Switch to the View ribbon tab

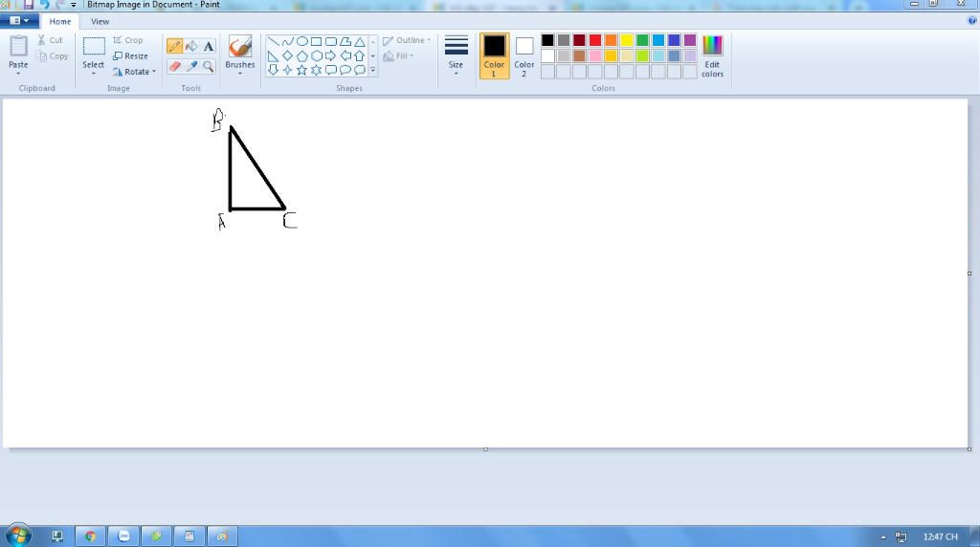pyautogui.click(x=100, y=21)
